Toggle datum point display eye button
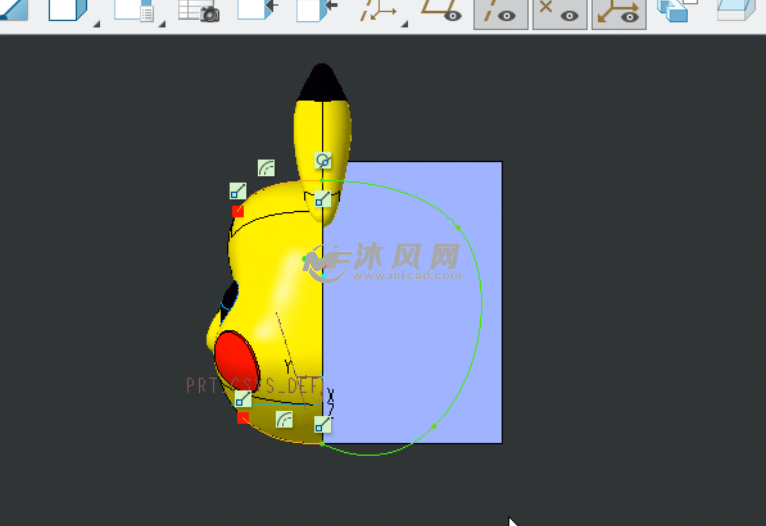This screenshot has height=526, width=766. click(560, 14)
